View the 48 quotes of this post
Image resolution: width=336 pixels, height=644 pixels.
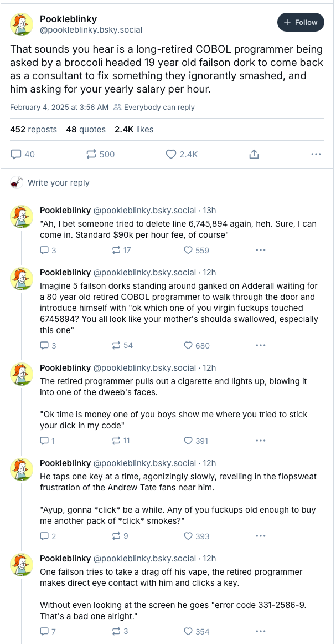pyautogui.click(x=86, y=129)
